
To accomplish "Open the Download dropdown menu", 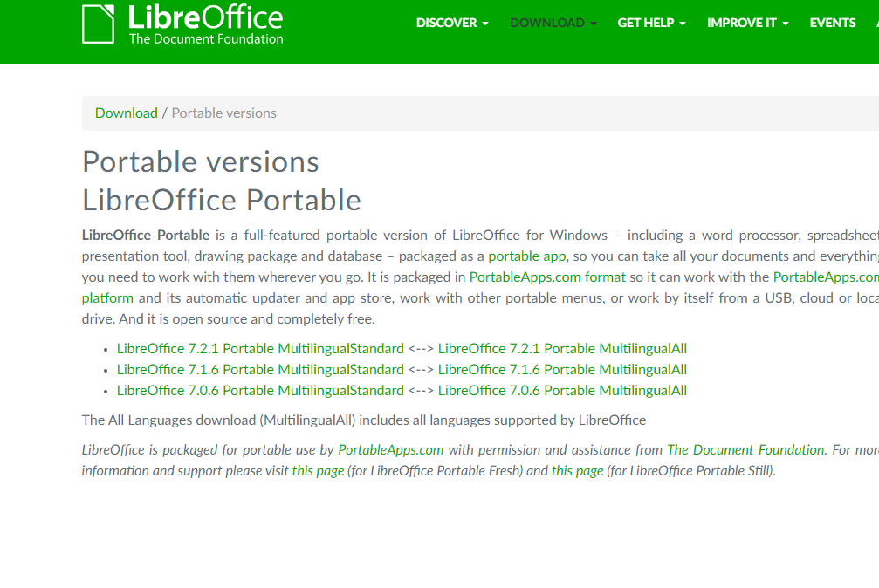I will 553,23.
